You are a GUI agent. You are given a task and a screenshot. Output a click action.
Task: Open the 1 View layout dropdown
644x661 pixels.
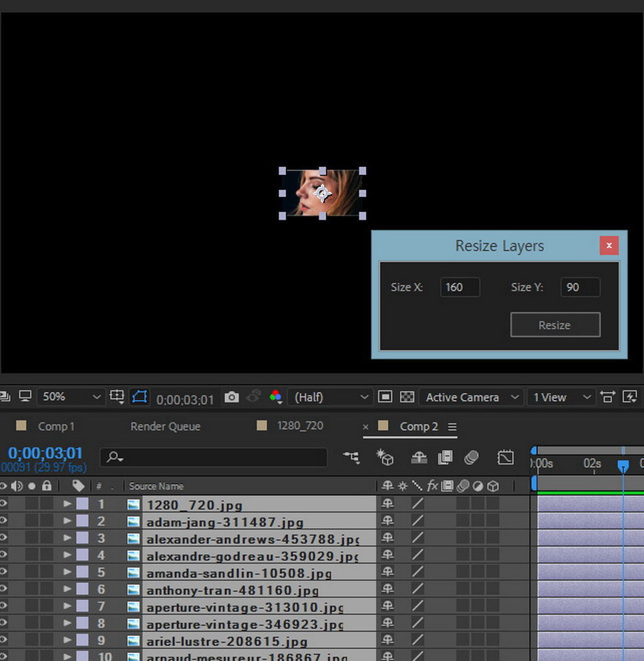(x=561, y=397)
